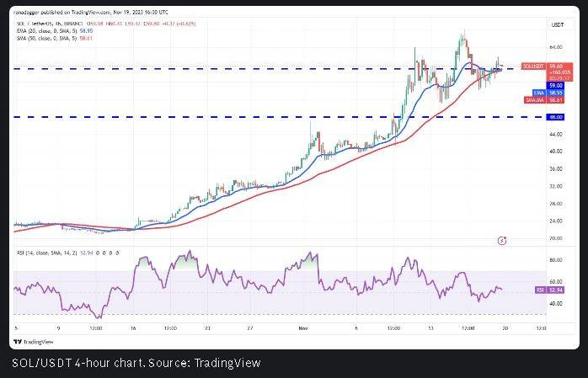Viewport: 588px width, 378px height.
Task: Click the blue 59.00 level label
Action: click(556, 86)
